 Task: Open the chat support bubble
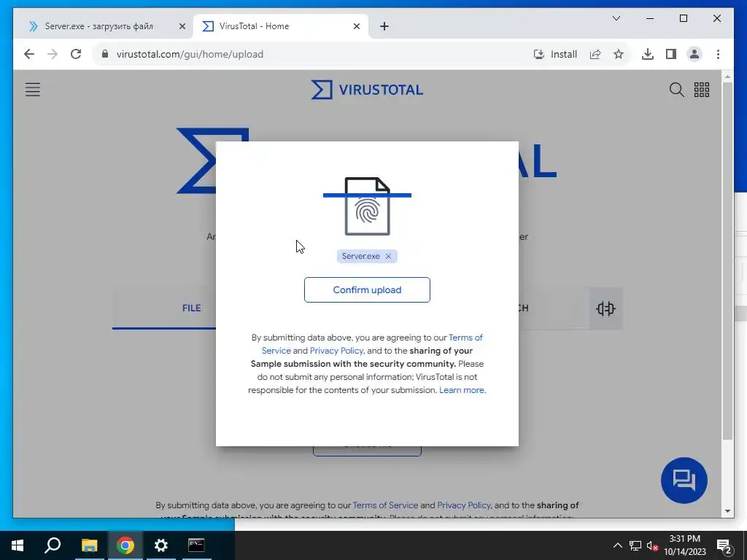pyautogui.click(x=684, y=480)
